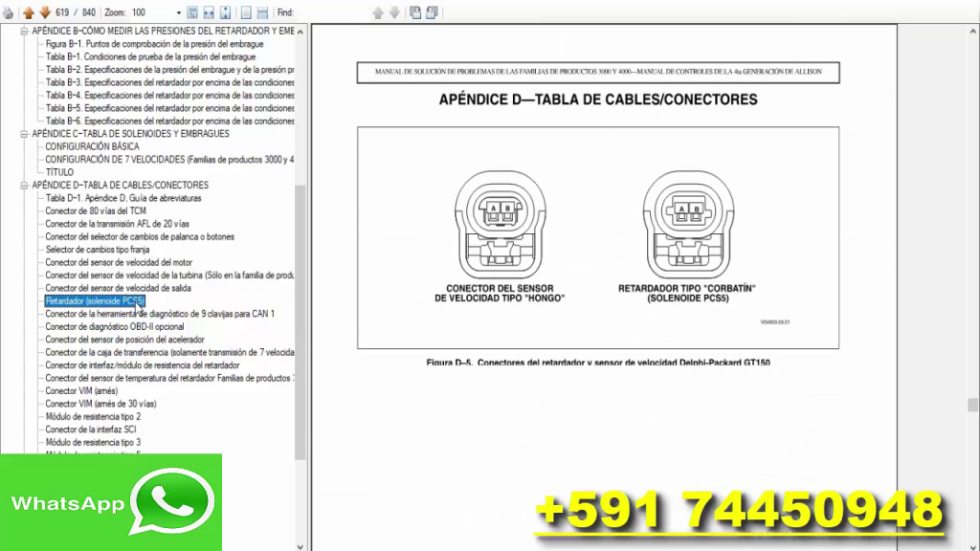Select the Retardador (solenoide PCS5) bookmark

95,300
